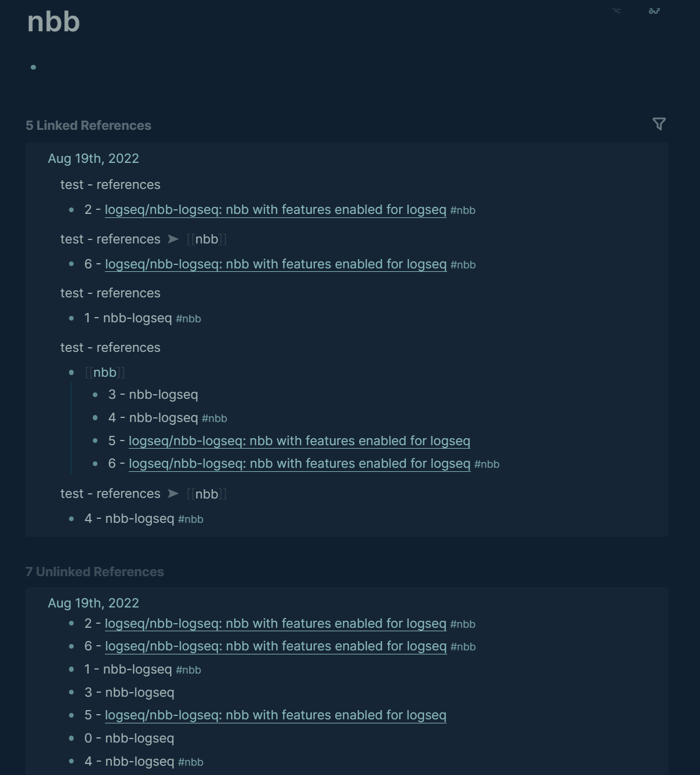The width and height of the screenshot is (700, 775).
Task: Click the hierarchy icon near the top right
Action: 615,10
